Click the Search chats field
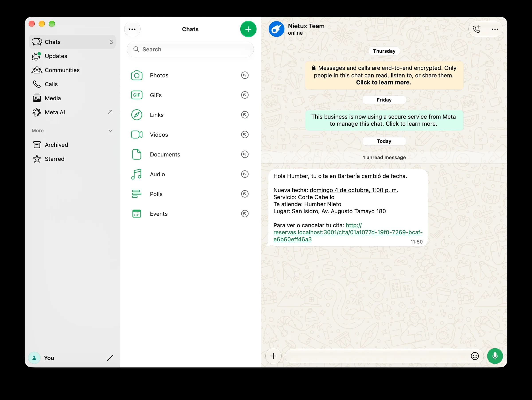This screenshot has height=400, width=532. (x=190, y=49)
